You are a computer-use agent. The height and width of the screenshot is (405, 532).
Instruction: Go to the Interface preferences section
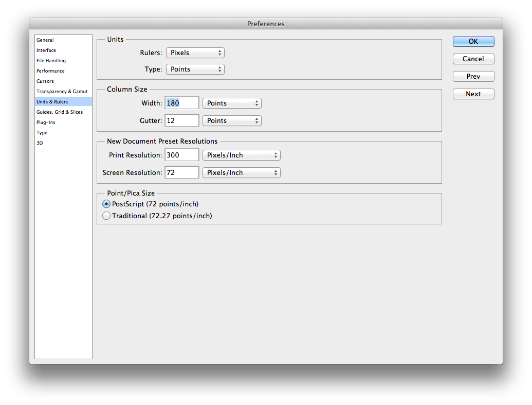point(46,50)
